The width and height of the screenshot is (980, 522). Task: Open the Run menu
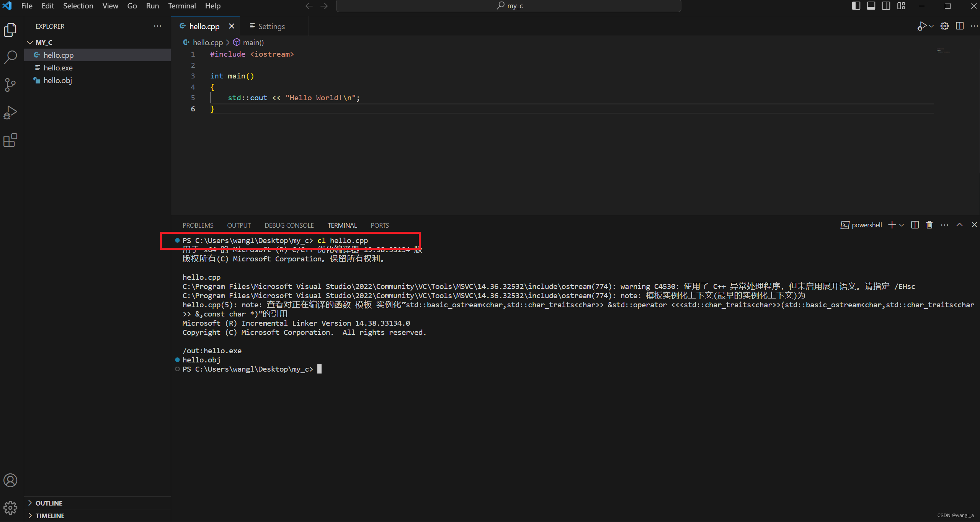point(152,6)
